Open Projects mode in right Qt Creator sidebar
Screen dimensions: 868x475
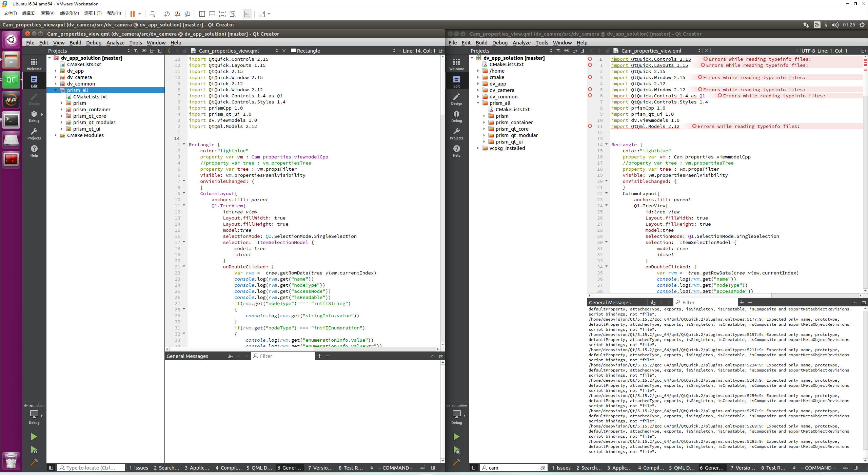456,133
